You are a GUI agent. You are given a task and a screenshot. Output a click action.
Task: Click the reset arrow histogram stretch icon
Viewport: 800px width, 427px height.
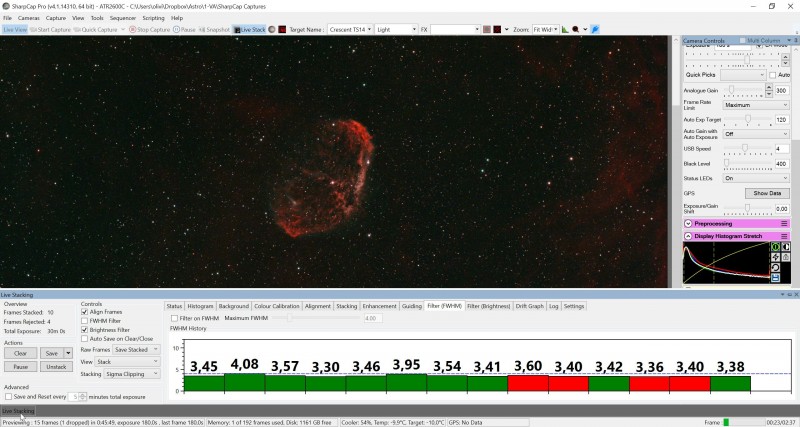(x=776, y=267)
